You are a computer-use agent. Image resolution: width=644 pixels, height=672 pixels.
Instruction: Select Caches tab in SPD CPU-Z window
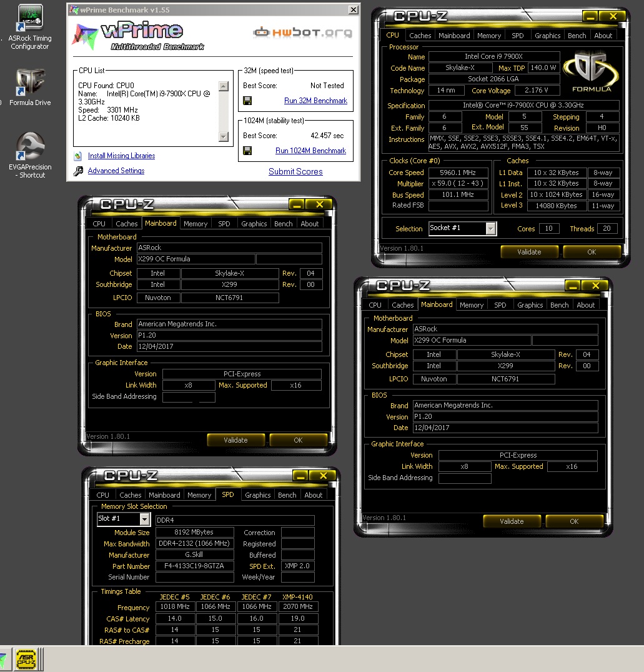pyautogui.click(x=130, y=495)
